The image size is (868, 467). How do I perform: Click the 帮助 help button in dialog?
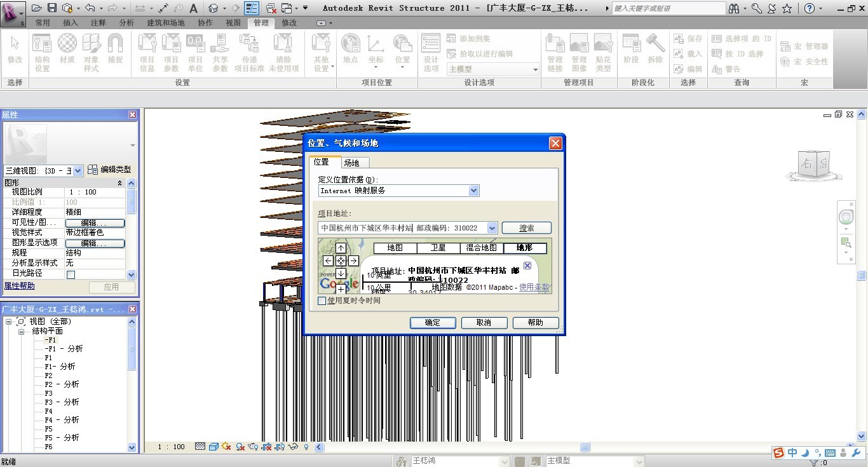click(x=536, y=323)
